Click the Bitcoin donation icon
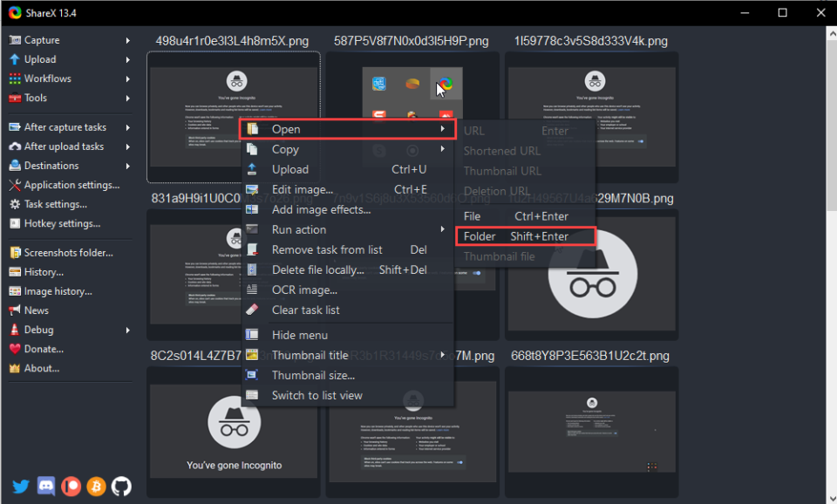Viewport: 837px width, 504px height. point(96,486)
